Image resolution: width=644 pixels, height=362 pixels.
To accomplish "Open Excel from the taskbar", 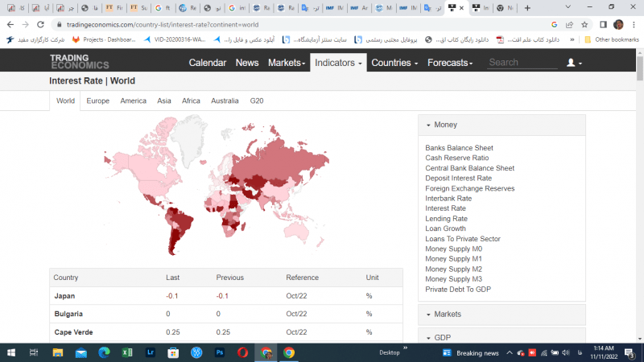I will [x=126, y=352].
